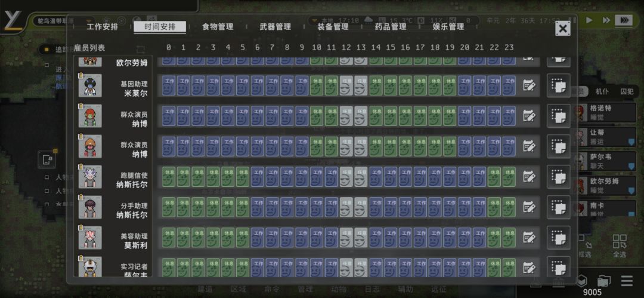Image resolution: width=644 pixels, height=298 pixels.
Task: Click the 雇员列表 column header
Action: [89, 48]
